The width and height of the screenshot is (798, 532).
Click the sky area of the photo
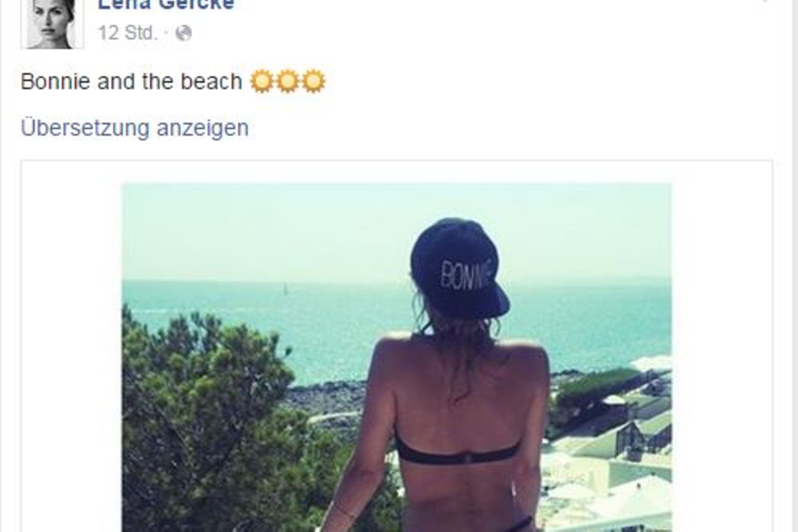click(x=265, y=230)
